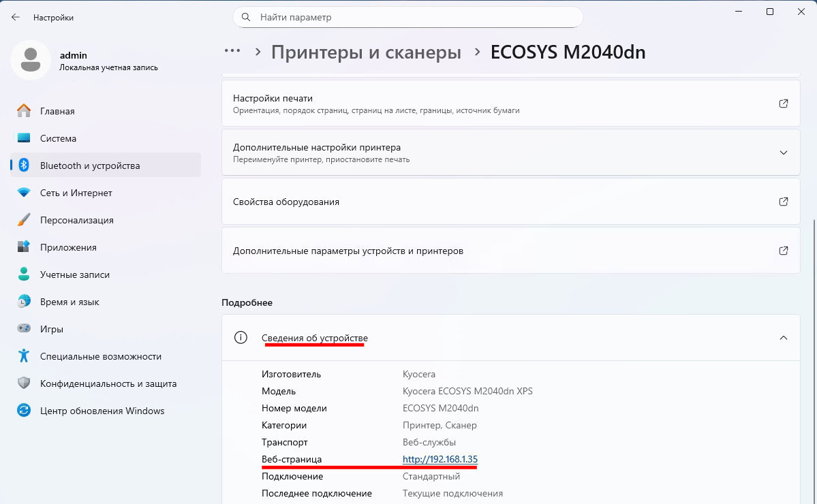The width and height of the screenshot is (817, 504).
Task: Open Специальные возможности section
Action: click(x=105, y=356)
